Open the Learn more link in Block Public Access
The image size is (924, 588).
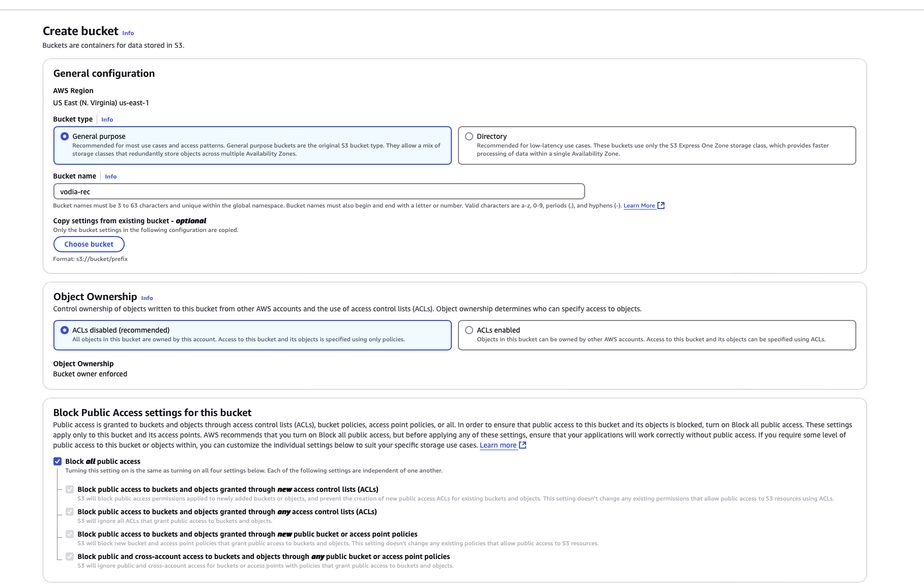coord(498,445)
